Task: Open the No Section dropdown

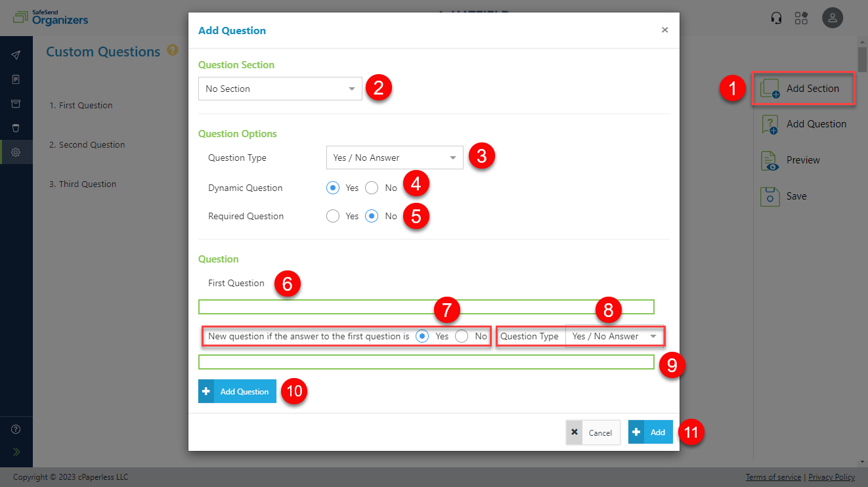Action: (280, 87)
